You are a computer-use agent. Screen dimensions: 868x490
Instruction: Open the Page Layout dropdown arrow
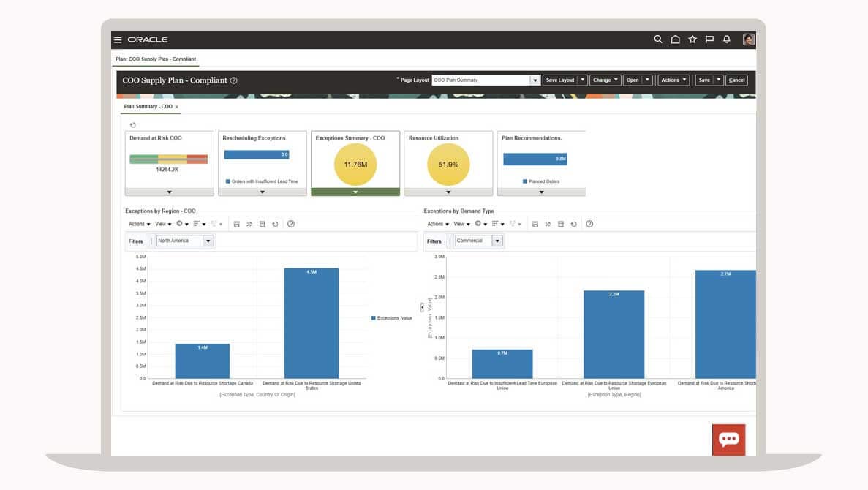535,80
